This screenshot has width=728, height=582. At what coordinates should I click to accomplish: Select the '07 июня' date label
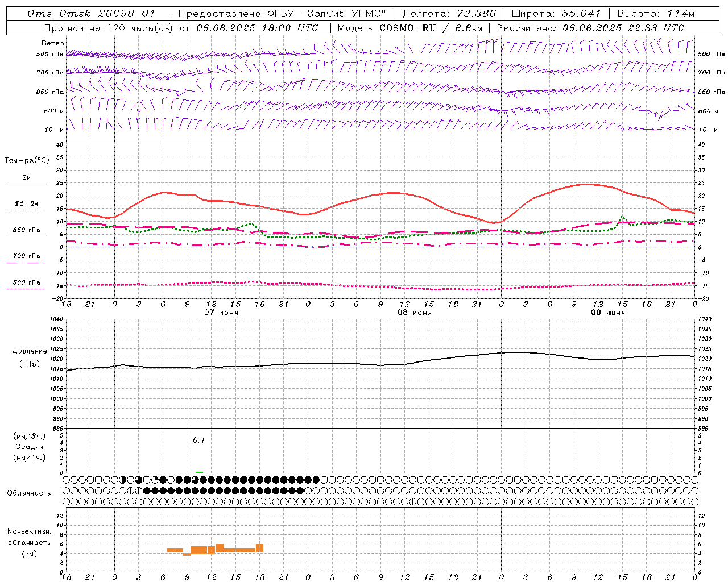(221, 313)
